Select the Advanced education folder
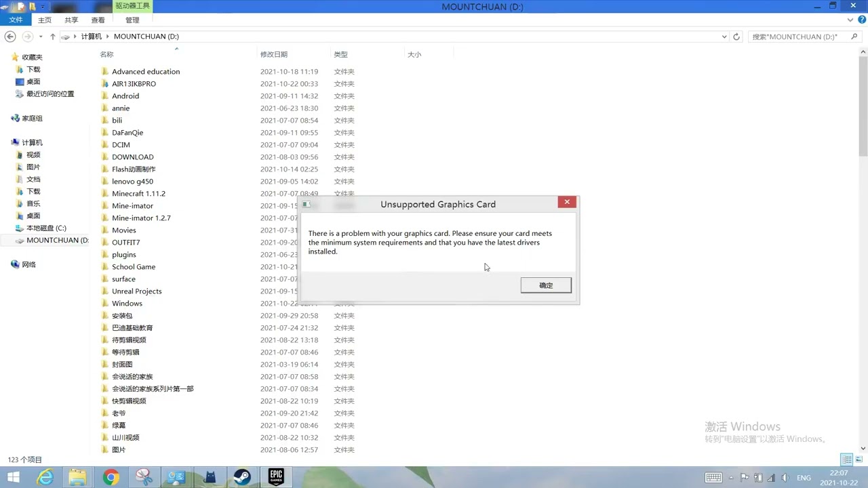Viewport: 868px width, 488px height. pos(146,72)
